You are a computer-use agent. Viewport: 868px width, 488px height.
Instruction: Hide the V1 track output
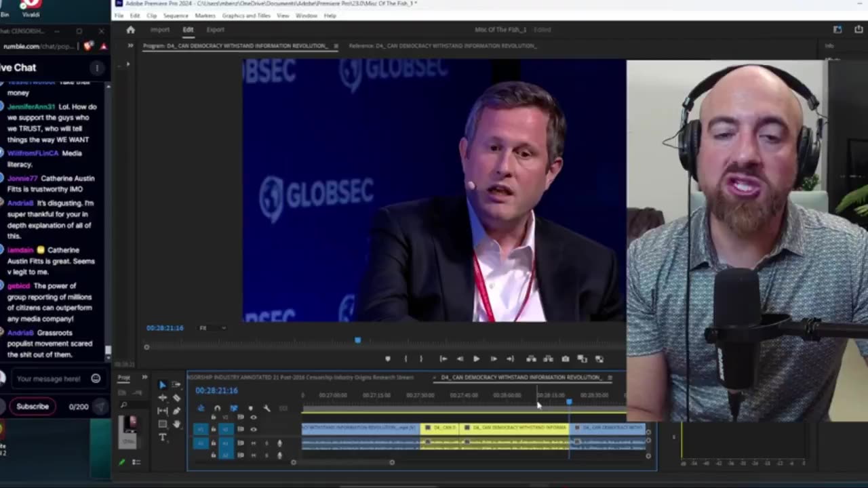[x=254, y=429]
